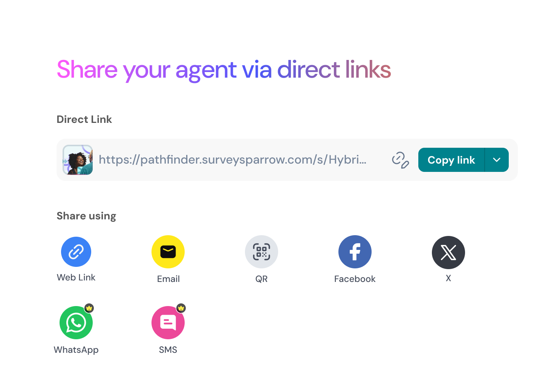The height and width of the screenshot is (392, 557).
Task: Click the Web Link text label
Action: coord(76,277)
